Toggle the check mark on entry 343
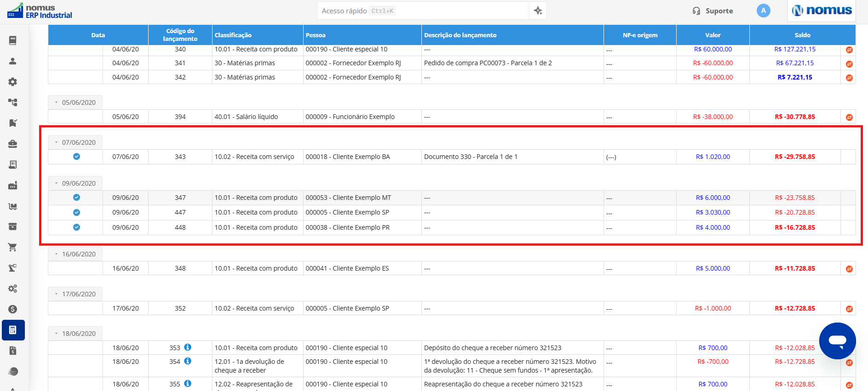 click(76, 157)
